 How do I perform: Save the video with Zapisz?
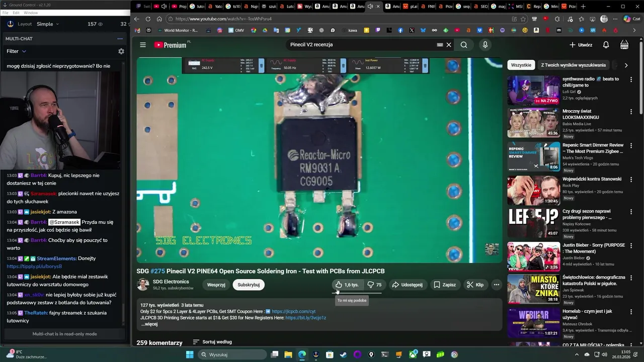(x=445, y=285)
